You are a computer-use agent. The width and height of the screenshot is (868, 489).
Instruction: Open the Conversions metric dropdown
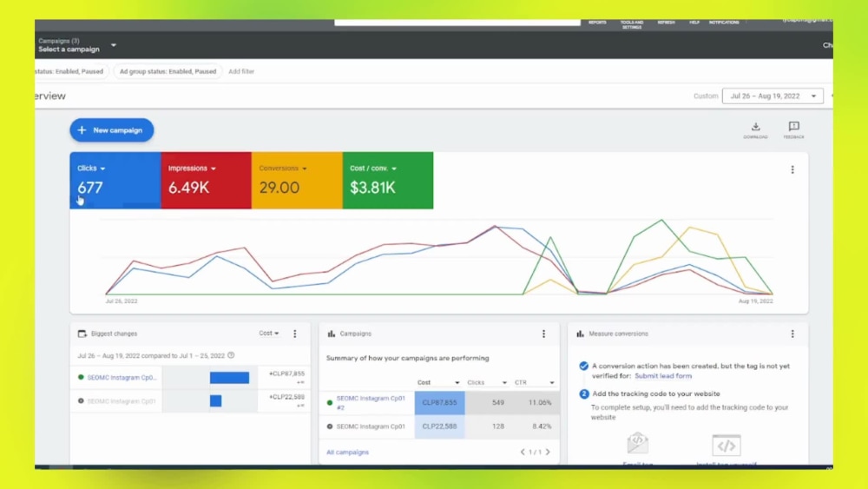pyautogui.click(x=283, y=169)
